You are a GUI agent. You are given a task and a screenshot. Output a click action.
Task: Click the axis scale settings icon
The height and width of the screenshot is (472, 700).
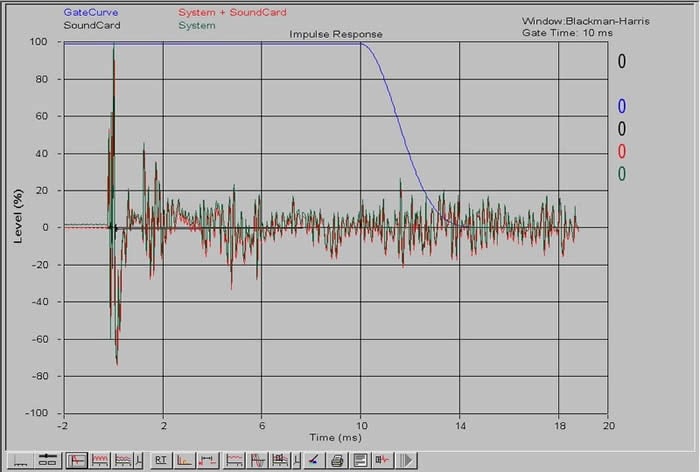click(x=22, y=460)
